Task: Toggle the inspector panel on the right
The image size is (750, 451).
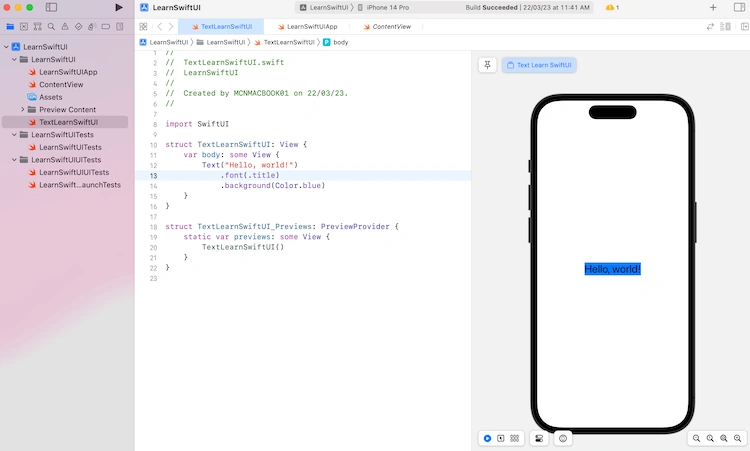Action: click(739, 7)
